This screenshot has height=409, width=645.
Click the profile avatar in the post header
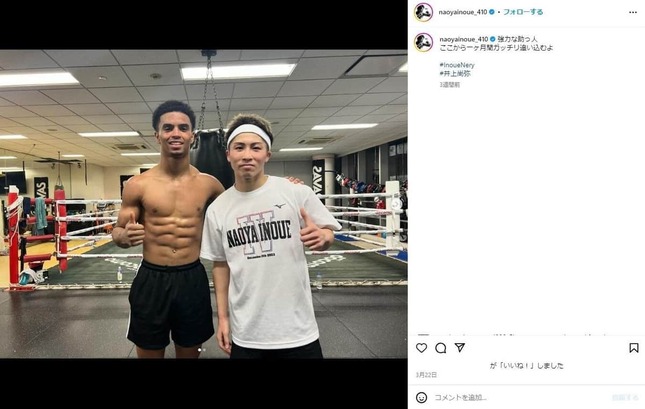[423, 12]
